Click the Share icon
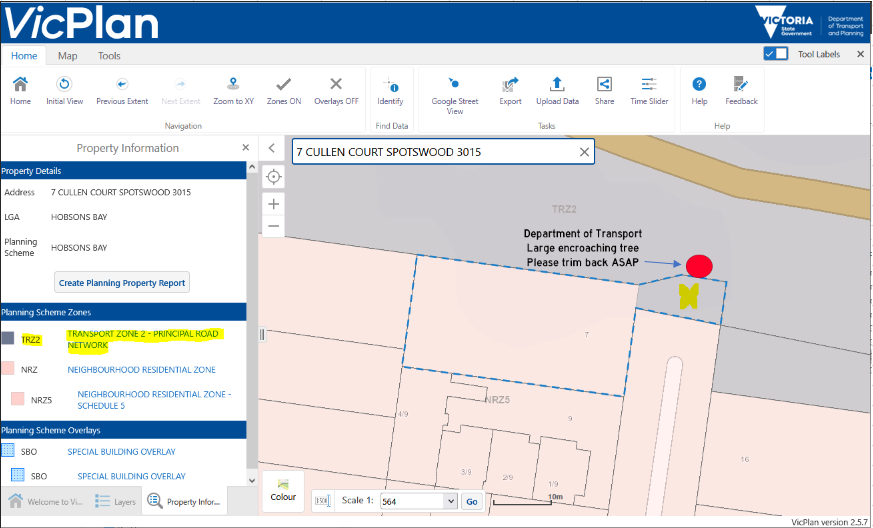 (x=604, y=85)
